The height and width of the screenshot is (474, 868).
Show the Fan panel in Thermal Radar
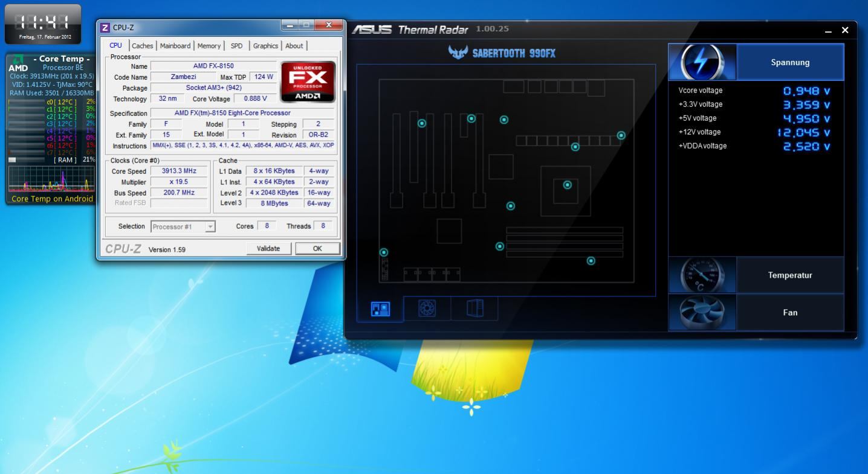[x=790, y=312]
